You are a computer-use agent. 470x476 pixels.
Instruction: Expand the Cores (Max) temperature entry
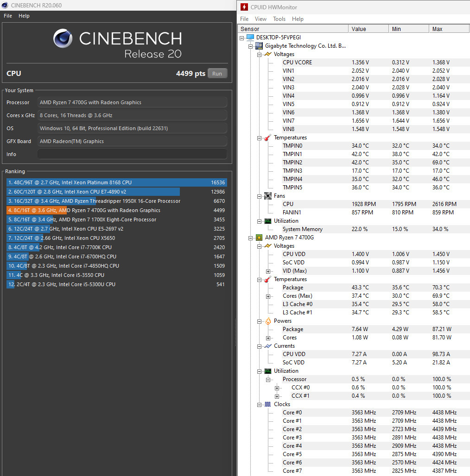[268, 296]
